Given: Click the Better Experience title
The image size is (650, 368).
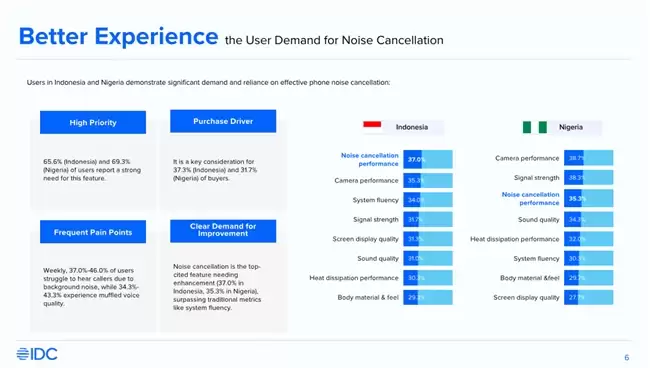Looking at the screenshot, I should coord(119,36).
